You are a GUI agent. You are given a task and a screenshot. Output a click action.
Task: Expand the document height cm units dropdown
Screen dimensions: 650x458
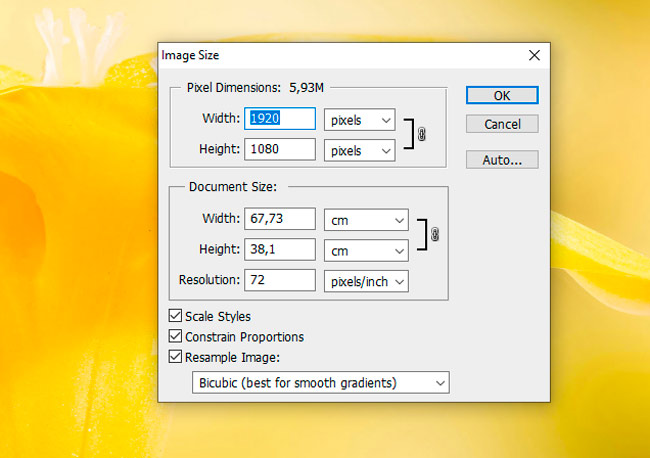[x=366, y=250]
